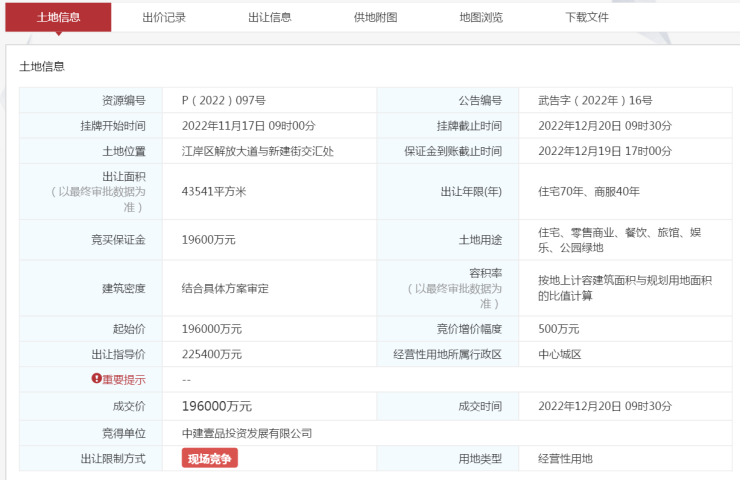Click the announcement number 武告字(2022年)16号
This screenshot has width=740, height=480.
pyautogui.click(x=595, y=100)
